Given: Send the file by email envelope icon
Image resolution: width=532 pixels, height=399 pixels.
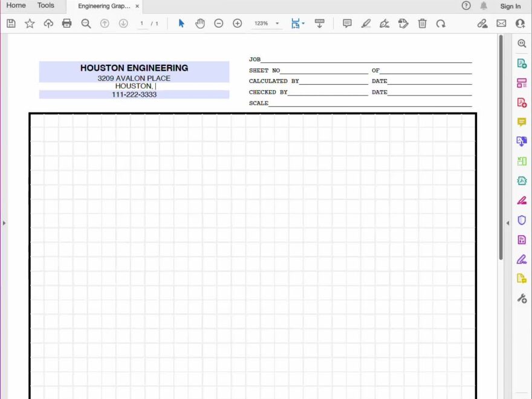Looking at the screenshot, I should [x=501, y=24].
